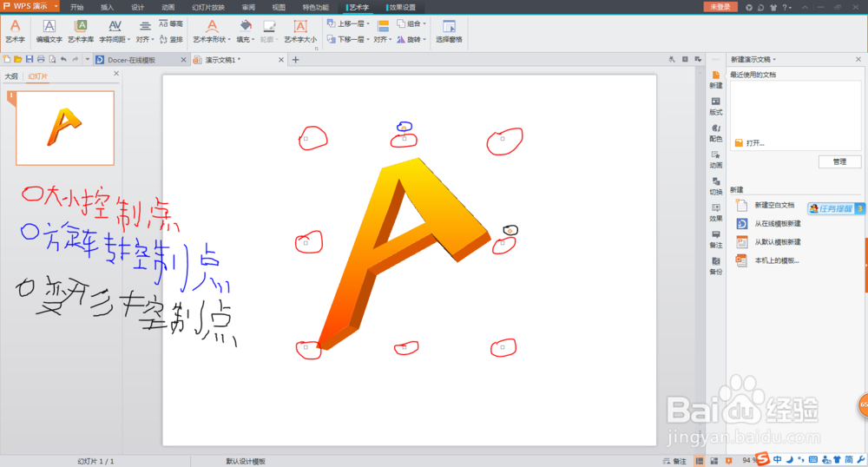Image resolution: width=868 pixels, height=467 pixels.
Task: Switch to the 开始 ribbon tab
Action: [x=77, y=7]
